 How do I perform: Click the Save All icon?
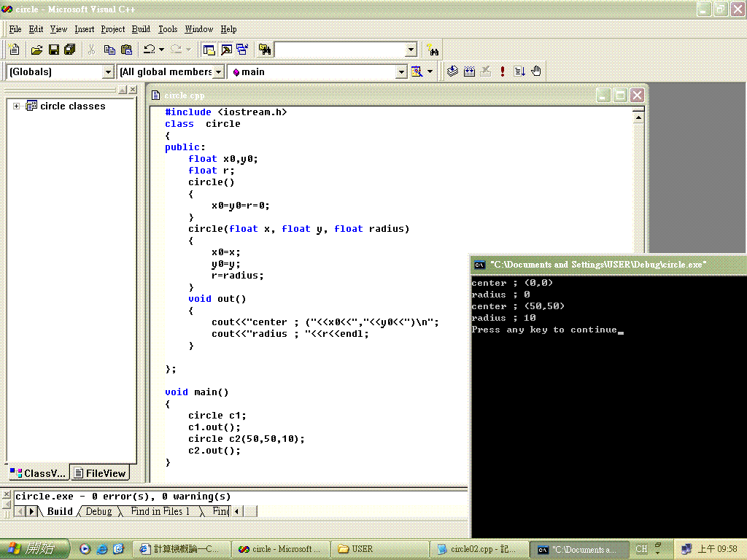[70, 50]
